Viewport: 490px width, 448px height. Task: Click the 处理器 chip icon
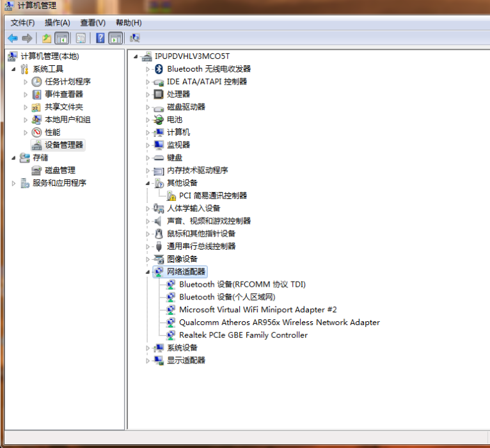point(159,94)
